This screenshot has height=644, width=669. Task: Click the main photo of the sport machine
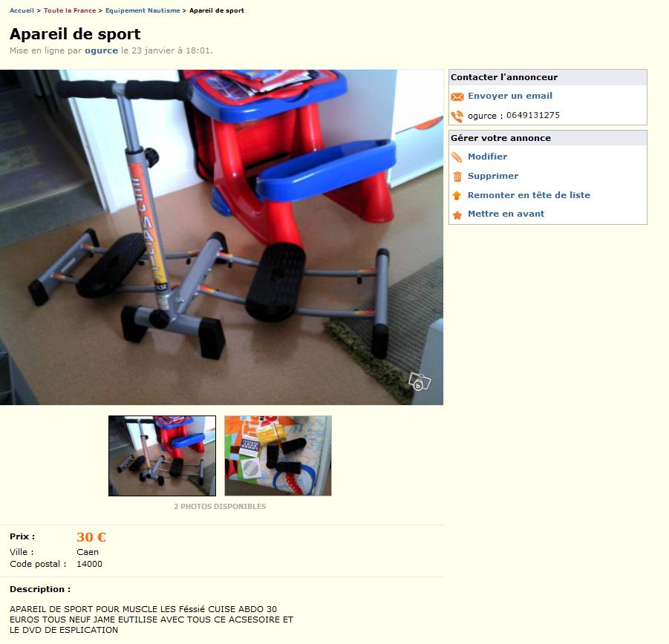[221, 237]
